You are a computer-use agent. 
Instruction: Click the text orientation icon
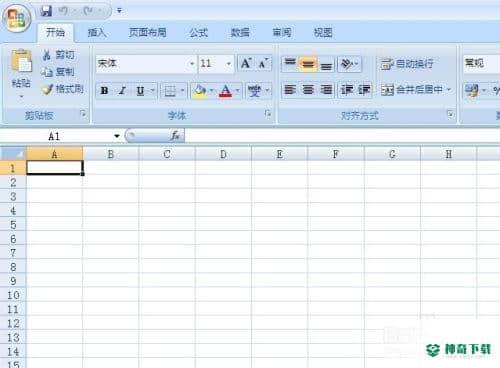[x=349, y=63]
